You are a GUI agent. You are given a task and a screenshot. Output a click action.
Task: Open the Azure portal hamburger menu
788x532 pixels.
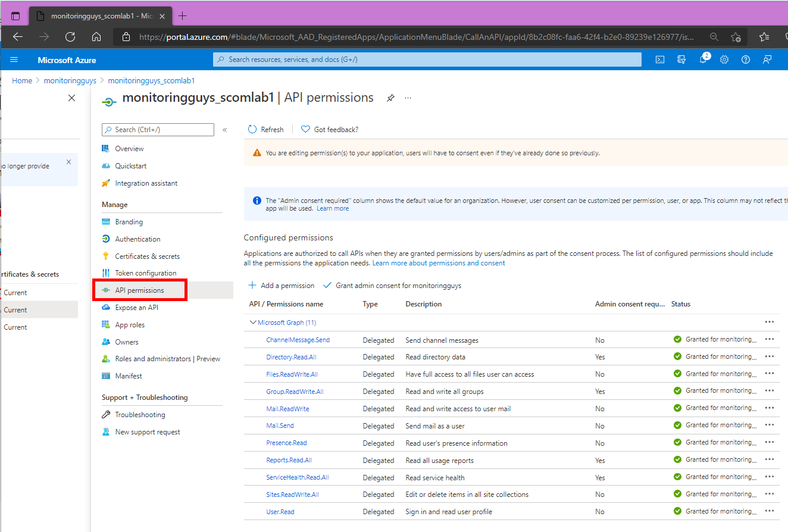14,60
